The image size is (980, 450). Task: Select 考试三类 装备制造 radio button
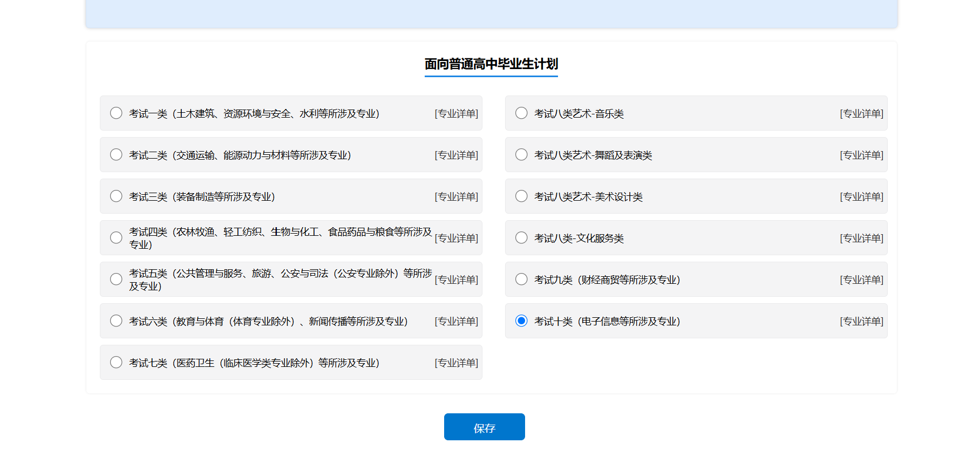point(116,196)
